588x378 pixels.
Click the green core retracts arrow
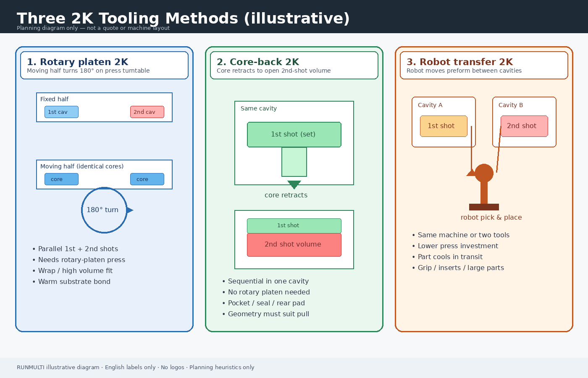click(294, 185)
